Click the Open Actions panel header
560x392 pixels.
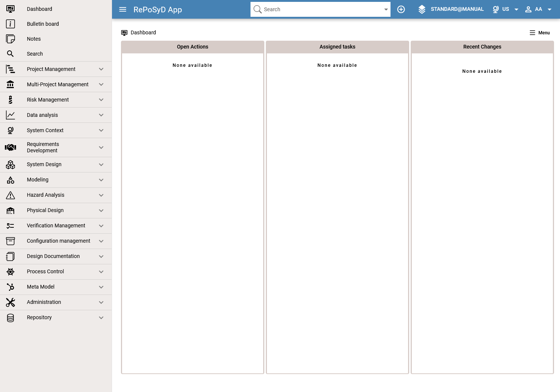pos(193,47)
